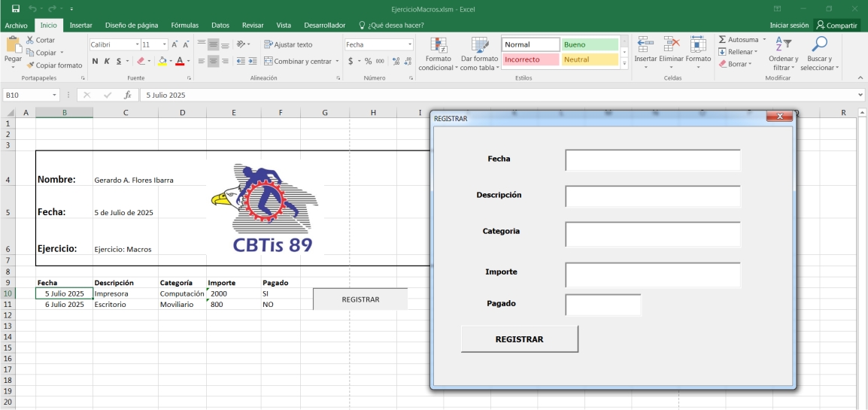Click the Autosuma sigma icon
This screenshot has width=868, height=410.
722,39
